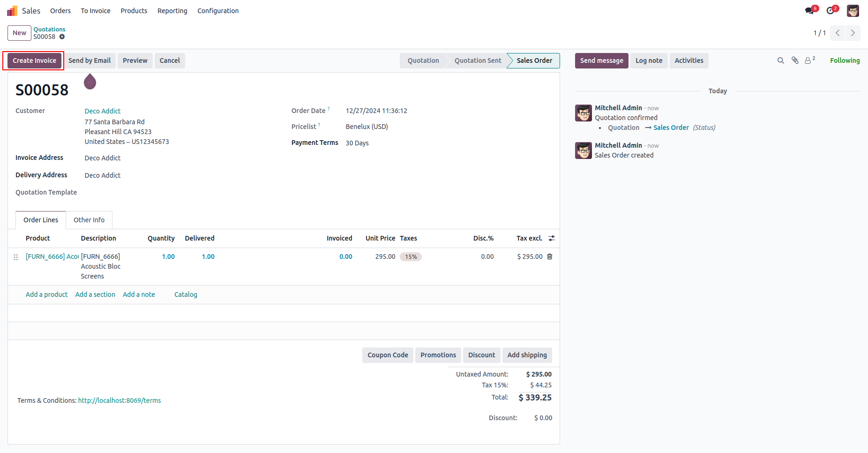Image resolution: width=868 pixels, height=453 pixels.
Task: Go to previous record arrow
Action: coord(838,33)
